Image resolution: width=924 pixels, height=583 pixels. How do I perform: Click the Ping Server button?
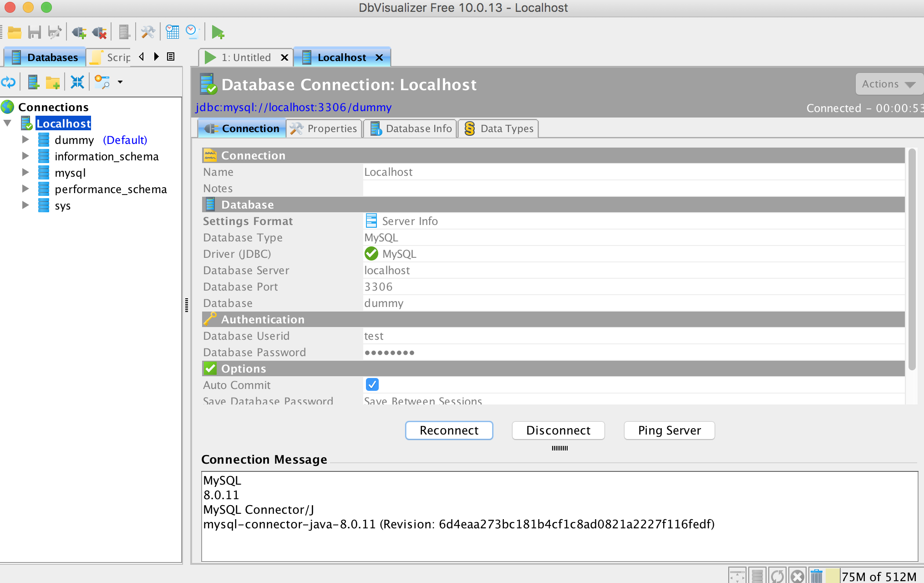pos(669,430)
